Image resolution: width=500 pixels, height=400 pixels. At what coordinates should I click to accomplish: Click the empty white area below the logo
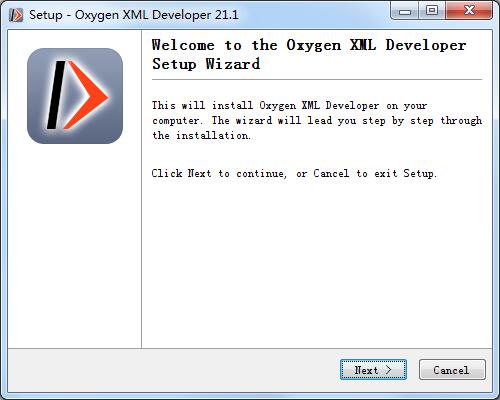[x=75, y=247]
